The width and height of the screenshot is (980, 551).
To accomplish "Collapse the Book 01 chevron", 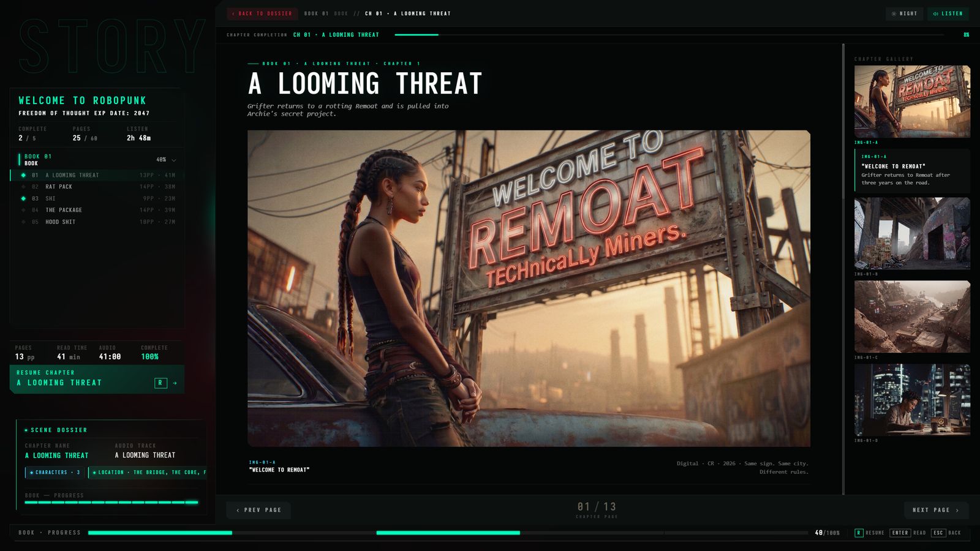I will 174,160.
